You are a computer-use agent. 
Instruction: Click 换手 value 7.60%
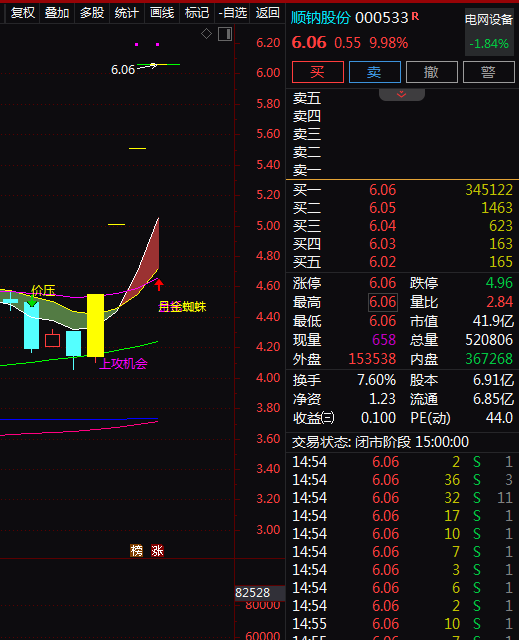(x=377, y=380)
